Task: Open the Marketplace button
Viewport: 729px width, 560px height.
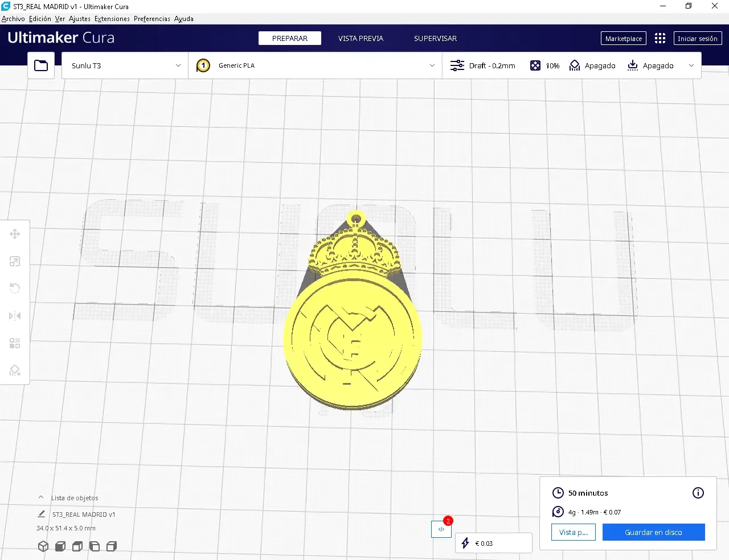Action: point(624,38)
